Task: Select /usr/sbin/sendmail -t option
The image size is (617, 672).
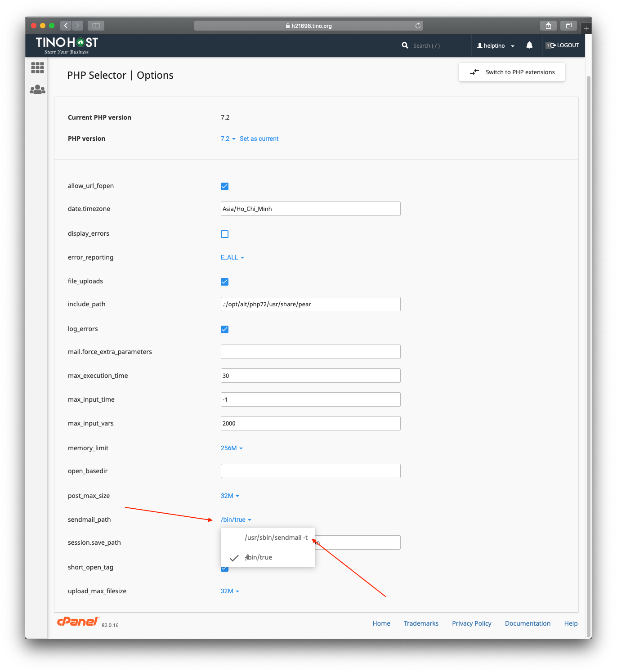Action: (x=268, y=538)
